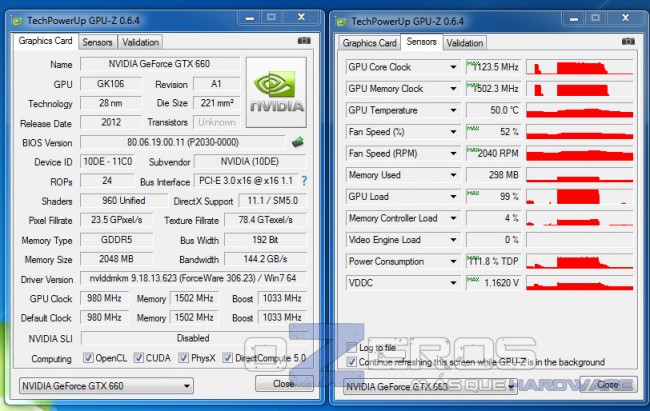Open GPU Core Clock sensor dropdown

pyautogui.click(x=454, y=67)
